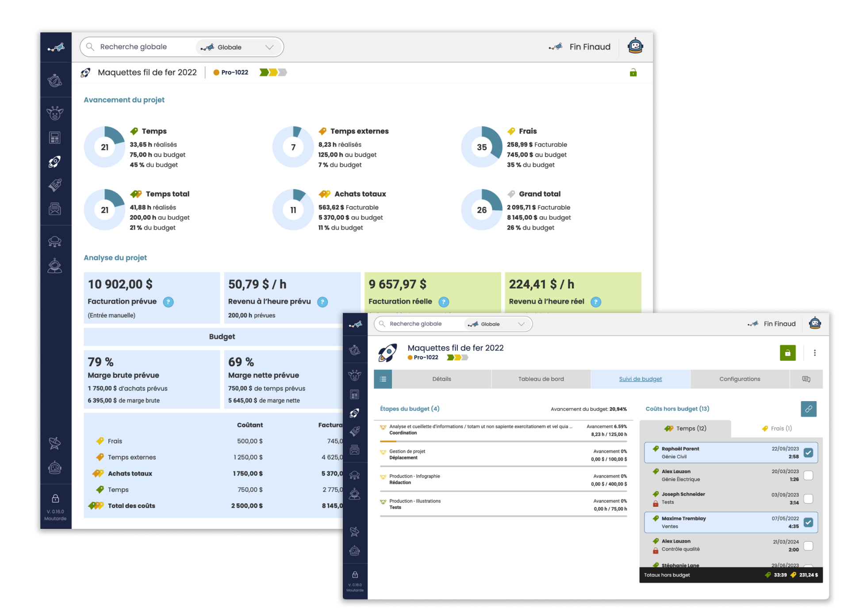The width and height of the screenshot is (867, 616).
Task: Show help for Facturation réelle
Action: pyautogui.click(x=444, y=302)
